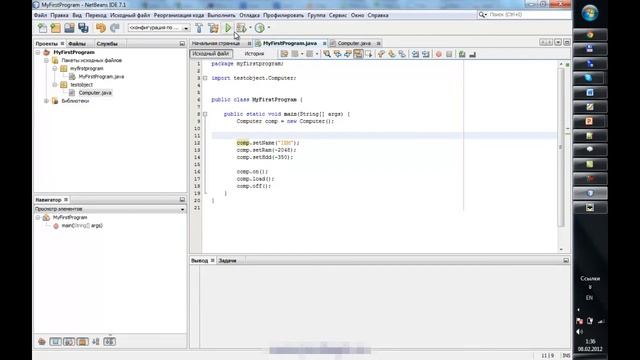Build the project with the hammer icon
Screen dimensions: 640x360
point(199,28)
